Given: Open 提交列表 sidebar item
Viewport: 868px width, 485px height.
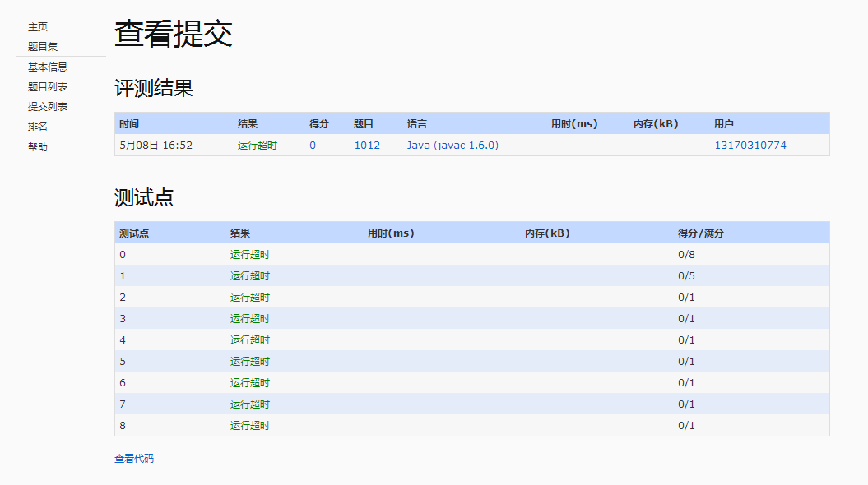Looking at the screenshot, I should (x=48, y=106).
